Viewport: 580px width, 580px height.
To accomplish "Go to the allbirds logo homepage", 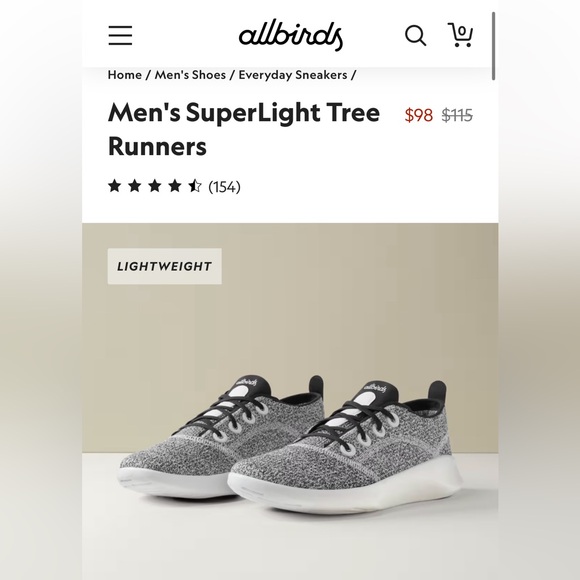I will (290, 36).
